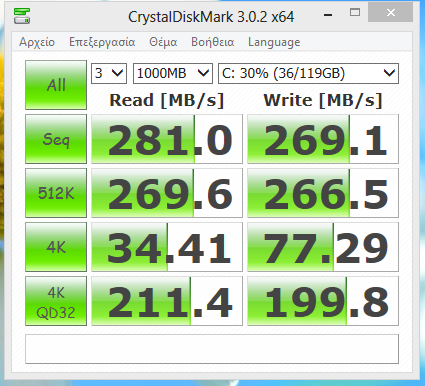Open the Επεξεργασία menu
The image size is (425, 386).
[x=102, y=42]
